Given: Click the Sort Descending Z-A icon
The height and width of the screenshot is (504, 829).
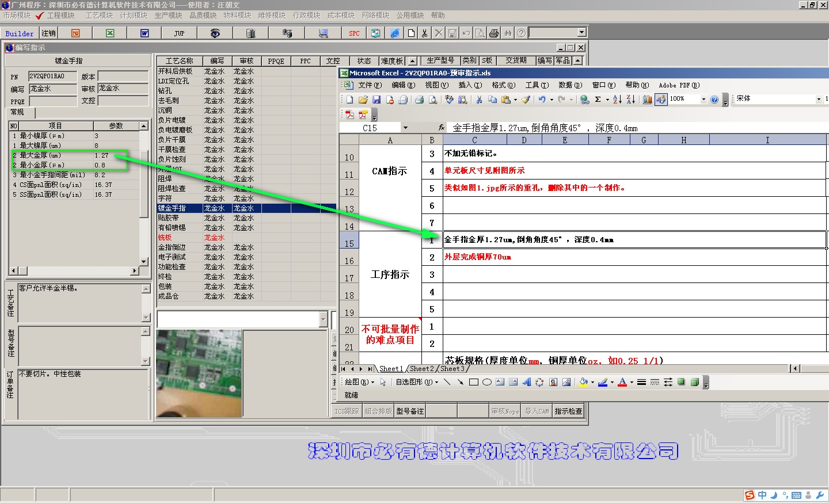Looking at the screenshot, I should pos(631,100).
